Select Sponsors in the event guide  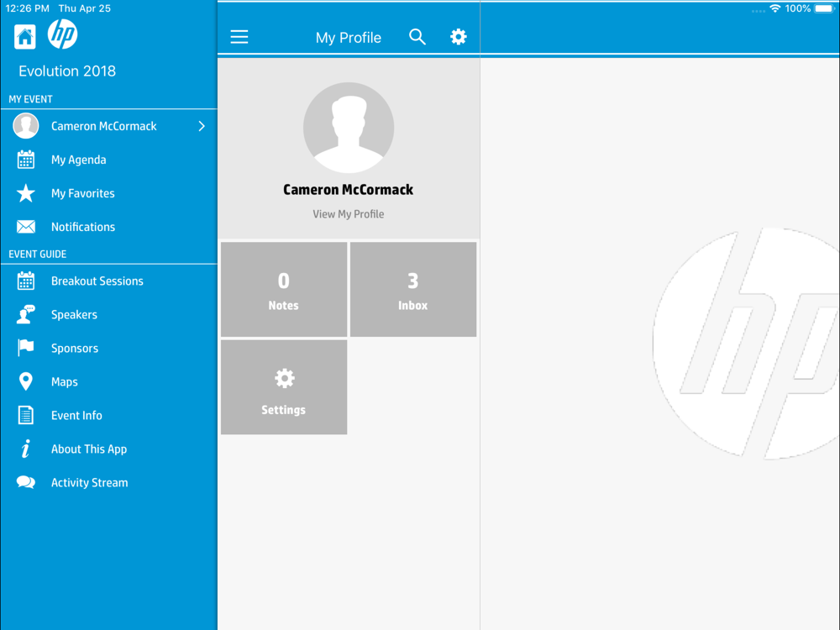coord(108,349)
